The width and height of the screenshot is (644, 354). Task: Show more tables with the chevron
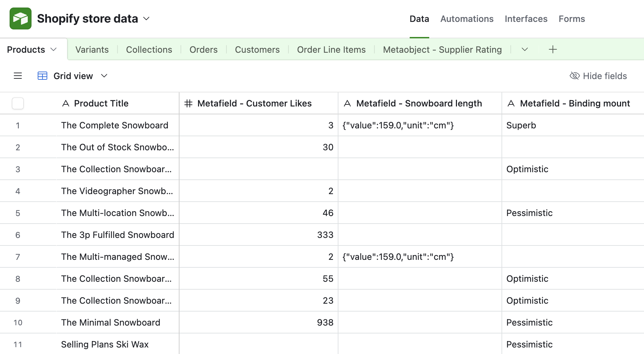tap(524, 49)
